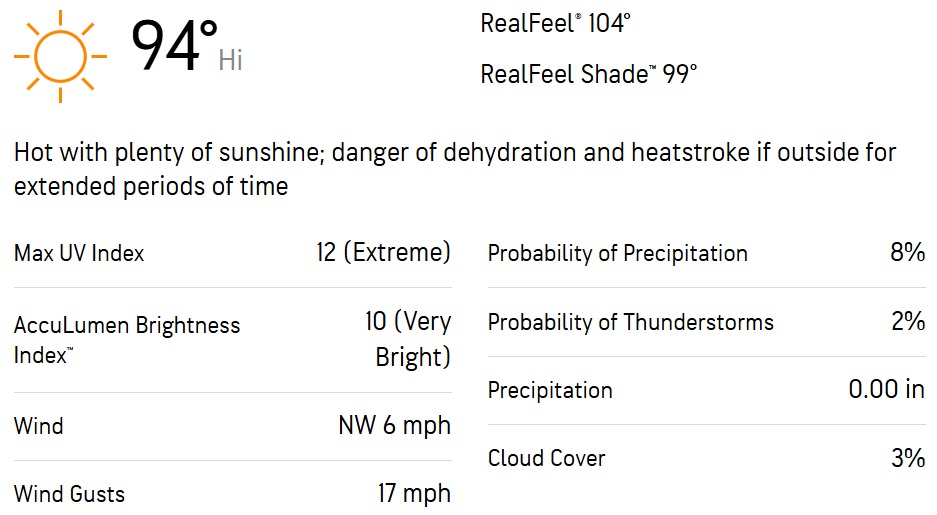Click the Max UV Index label

(79, 253)
